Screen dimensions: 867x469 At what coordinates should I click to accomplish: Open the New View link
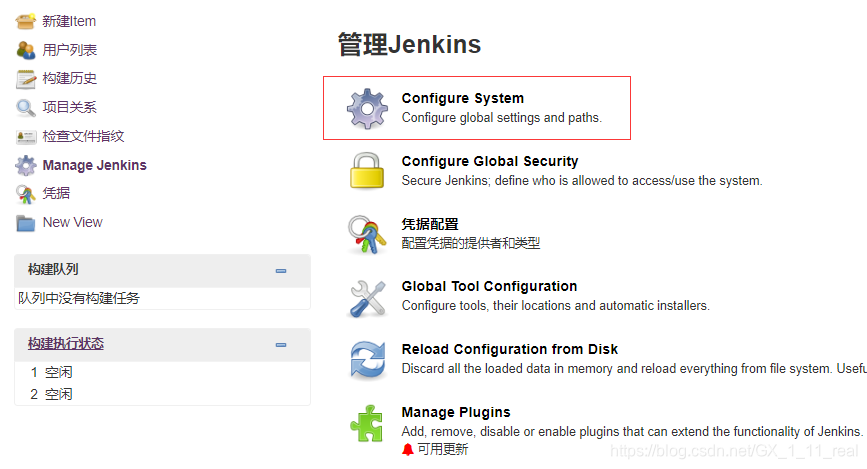tap(72, 222)
